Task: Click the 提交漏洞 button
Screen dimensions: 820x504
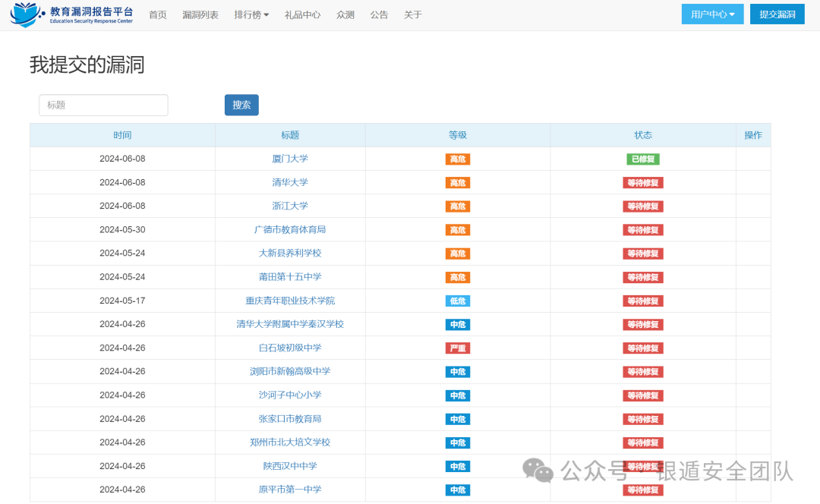Action: coord(777,14)
